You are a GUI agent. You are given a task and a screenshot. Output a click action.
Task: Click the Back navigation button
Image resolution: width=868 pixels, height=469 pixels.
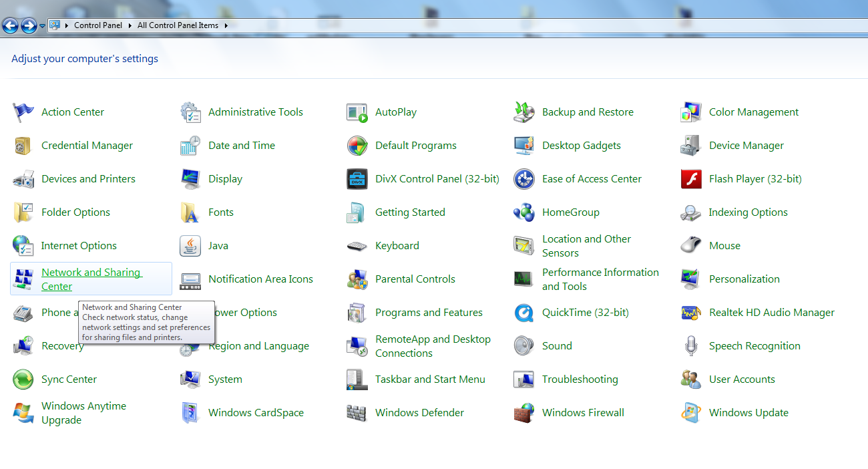click(11, 26)
